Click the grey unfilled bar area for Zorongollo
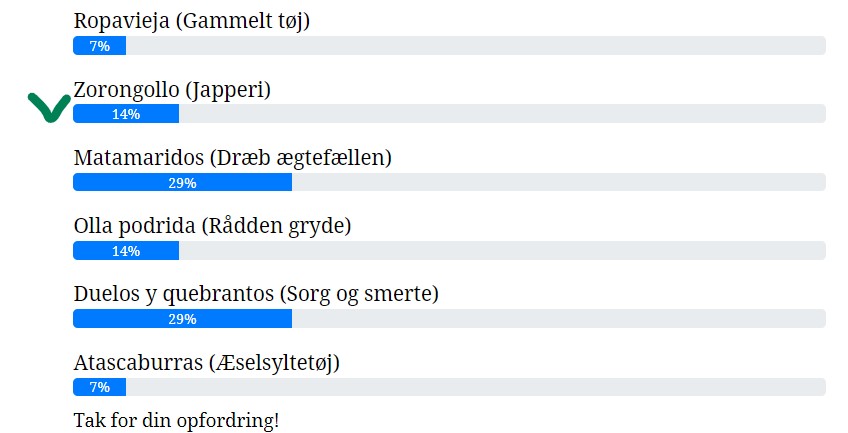Screen dimensions: 848x433 pos(500,114)
